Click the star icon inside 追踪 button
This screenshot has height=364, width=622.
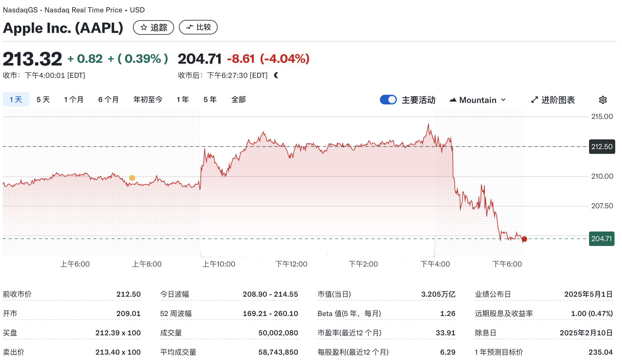[x=144, y=27]
